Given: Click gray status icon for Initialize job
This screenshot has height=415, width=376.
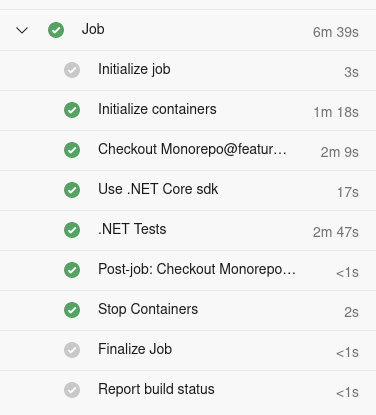Looking at the screenshot, I should [x=72, y=70].
